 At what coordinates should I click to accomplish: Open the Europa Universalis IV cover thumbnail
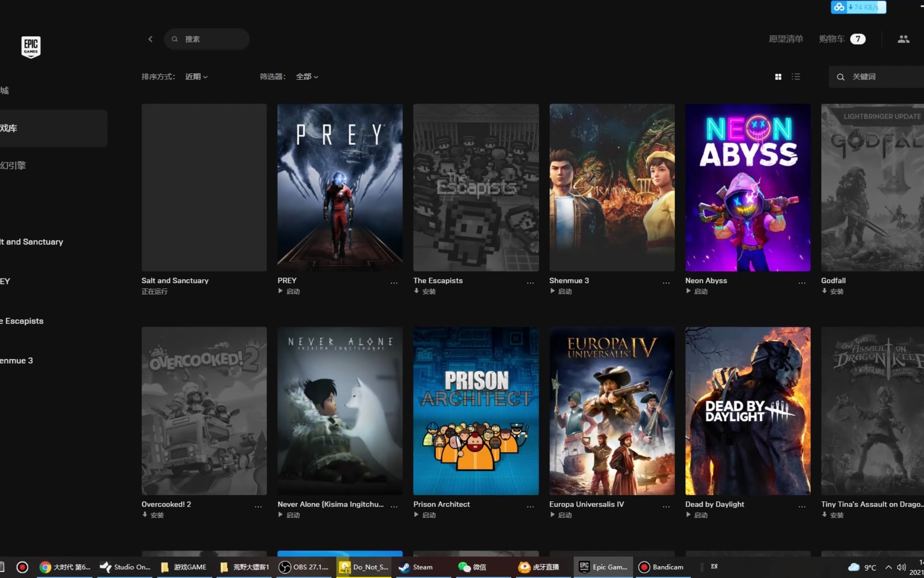612,411
